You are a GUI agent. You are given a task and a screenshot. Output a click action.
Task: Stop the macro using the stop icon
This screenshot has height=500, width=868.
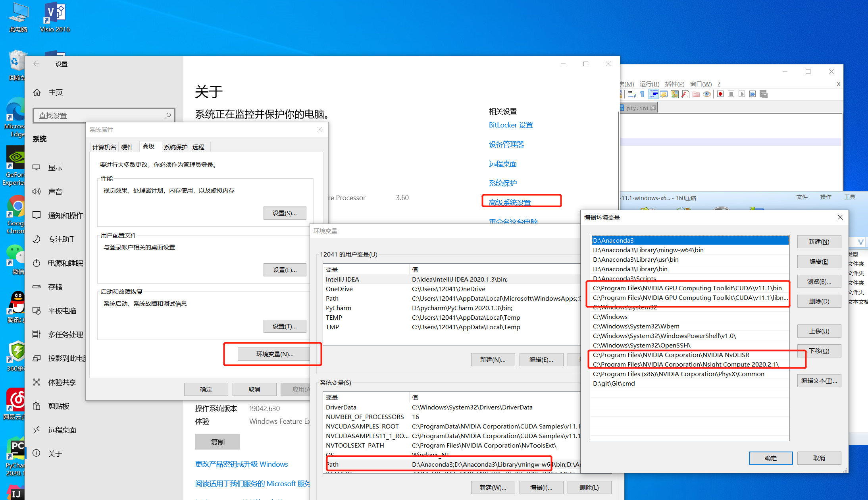click(731, 94)
